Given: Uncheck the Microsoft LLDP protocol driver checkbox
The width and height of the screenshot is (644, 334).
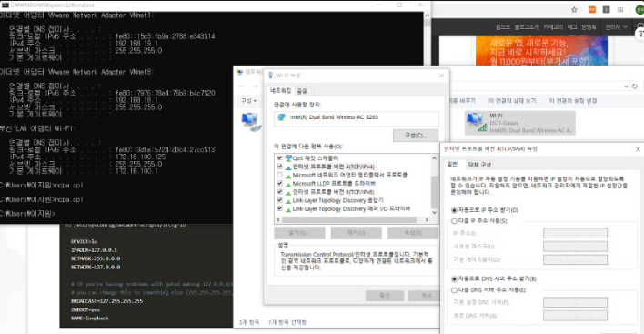Looking at the screenshot, I should coord(279,184).
